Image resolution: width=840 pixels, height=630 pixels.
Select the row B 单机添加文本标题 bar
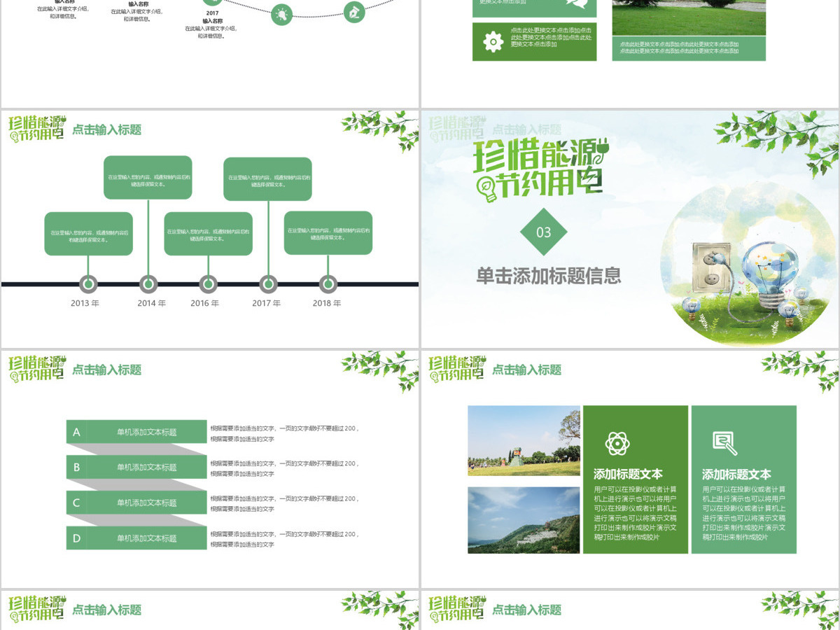(136, 467)
